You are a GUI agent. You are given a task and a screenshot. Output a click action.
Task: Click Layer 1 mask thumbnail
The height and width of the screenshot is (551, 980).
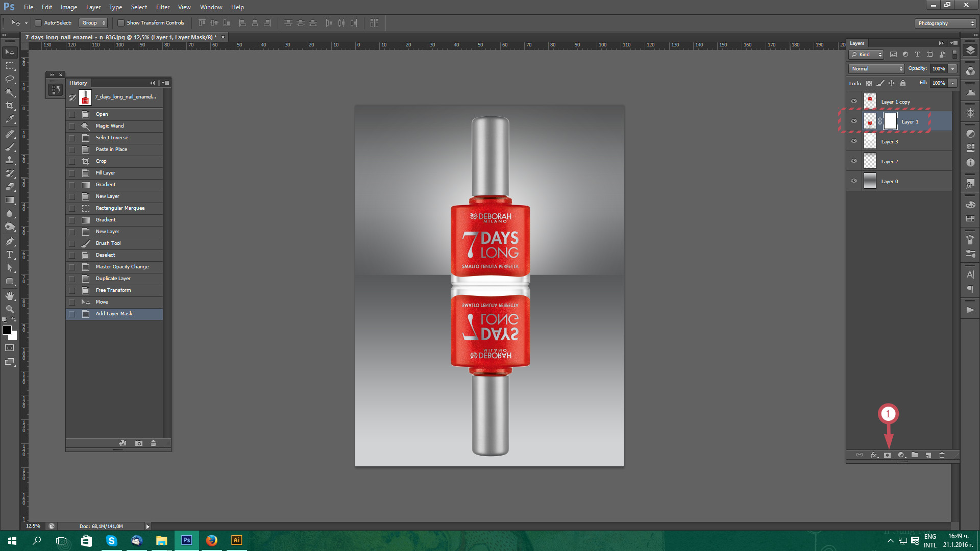pyautogui.click(x=891, y=121)
